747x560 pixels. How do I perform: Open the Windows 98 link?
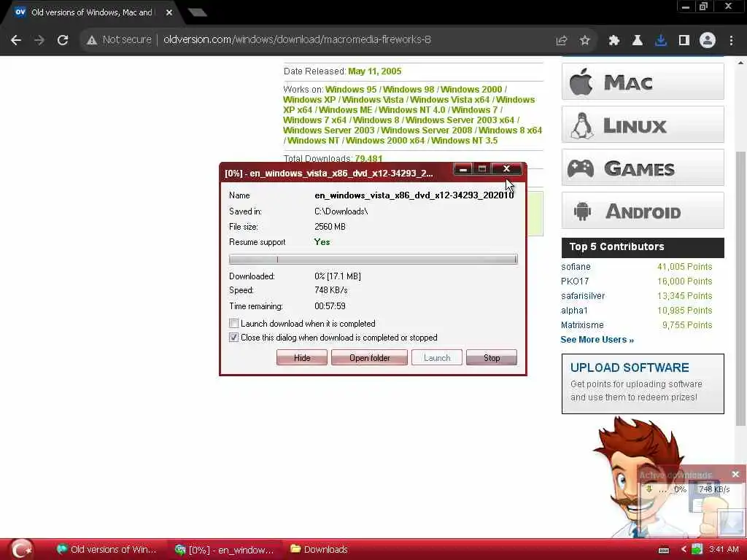409,90
